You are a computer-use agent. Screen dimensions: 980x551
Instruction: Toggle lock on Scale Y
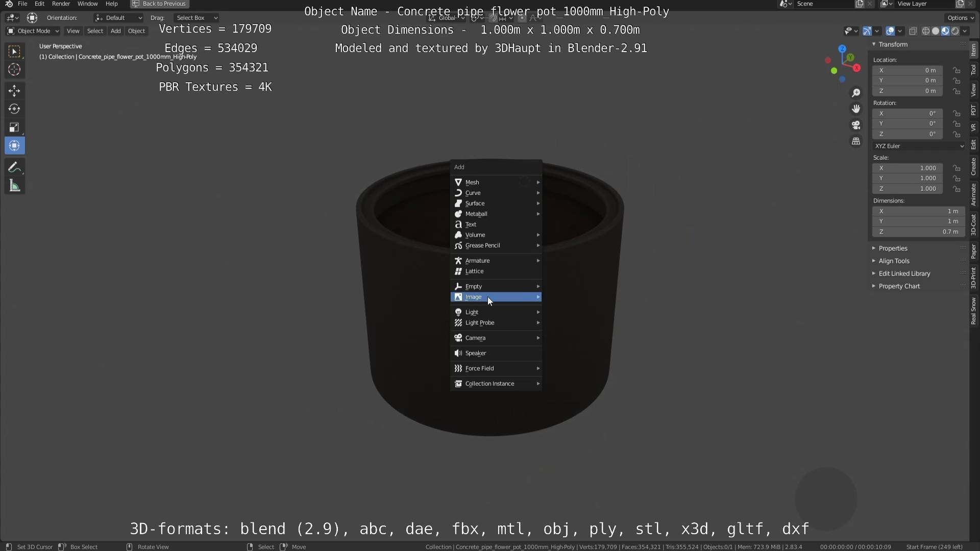[x=957, y=179]
